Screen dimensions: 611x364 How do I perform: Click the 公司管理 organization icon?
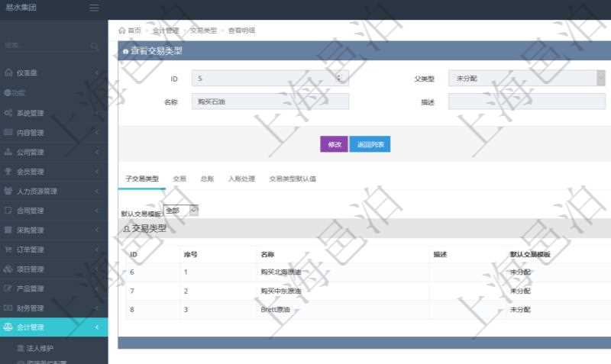(8, 152)
